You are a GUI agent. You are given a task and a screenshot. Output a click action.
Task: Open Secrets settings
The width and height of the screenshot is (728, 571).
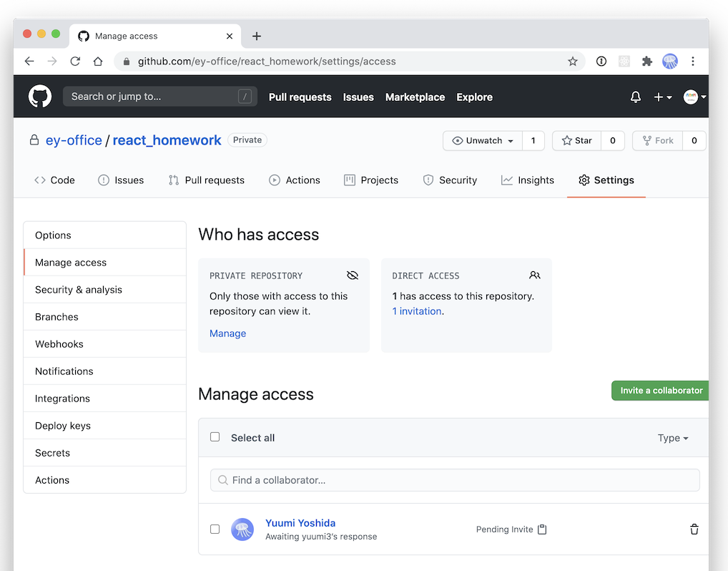coord(105,453)
